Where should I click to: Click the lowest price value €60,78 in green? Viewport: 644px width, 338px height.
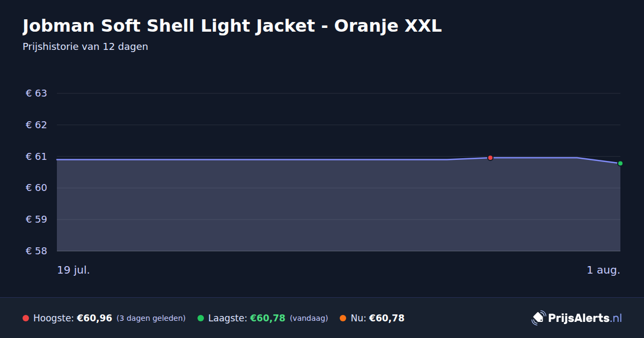267,318
